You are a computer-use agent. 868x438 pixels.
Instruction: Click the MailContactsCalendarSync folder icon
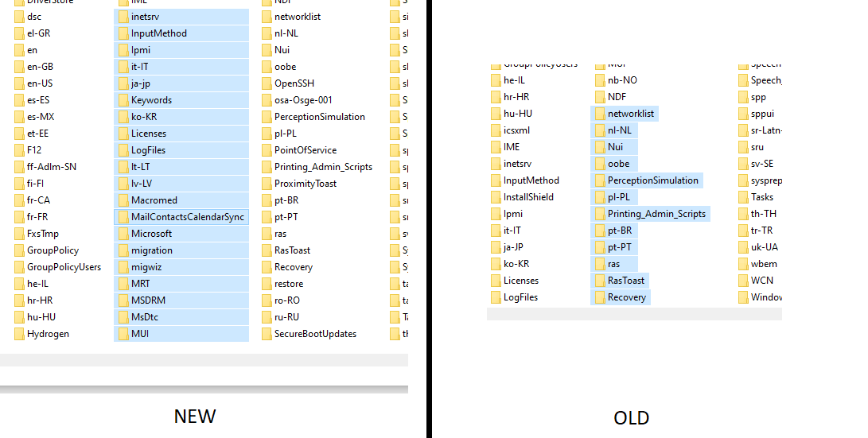(123, 217)
